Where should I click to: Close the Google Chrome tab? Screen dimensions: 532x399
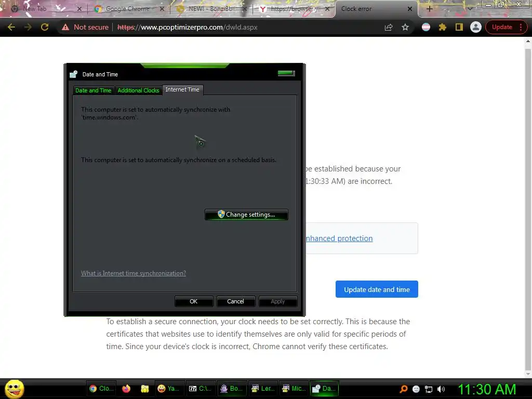[162, 9]
